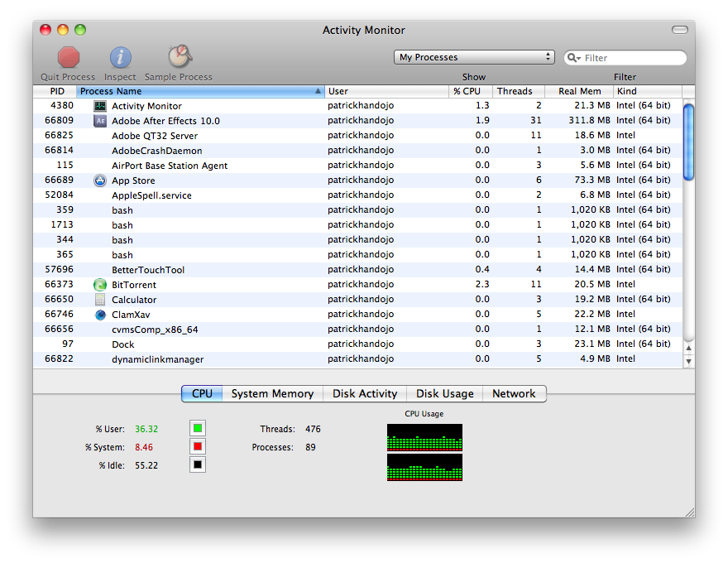Image resolution: width=728 pixels, height=563 pixels.
Task: Click the Activity Monitor window title
Action: (x=363, y=30)
